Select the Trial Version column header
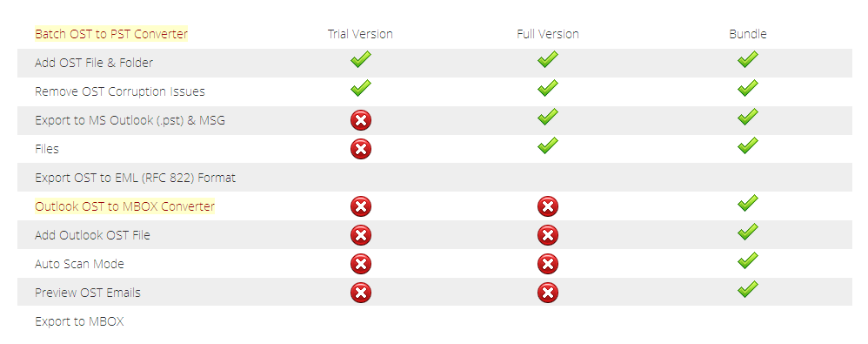Screen dimensions: 868x344 coord(360,34)
